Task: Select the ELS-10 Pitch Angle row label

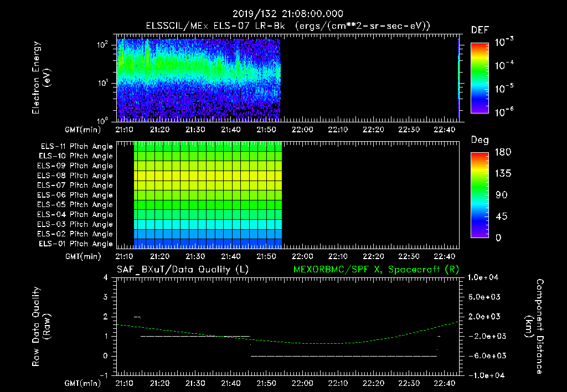Action: tap(76, 156)
